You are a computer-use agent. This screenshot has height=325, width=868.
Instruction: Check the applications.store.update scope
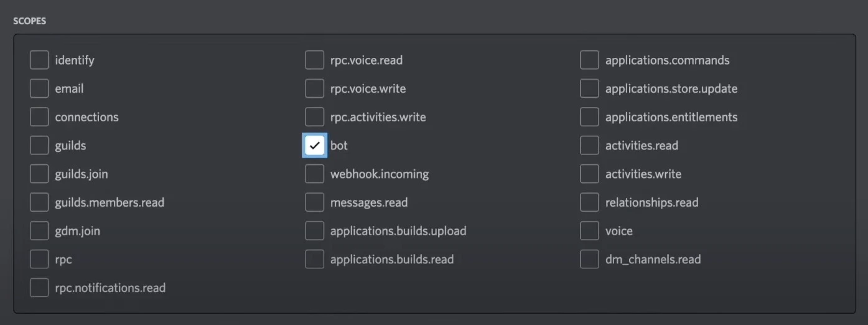click(x=589, y=89)
